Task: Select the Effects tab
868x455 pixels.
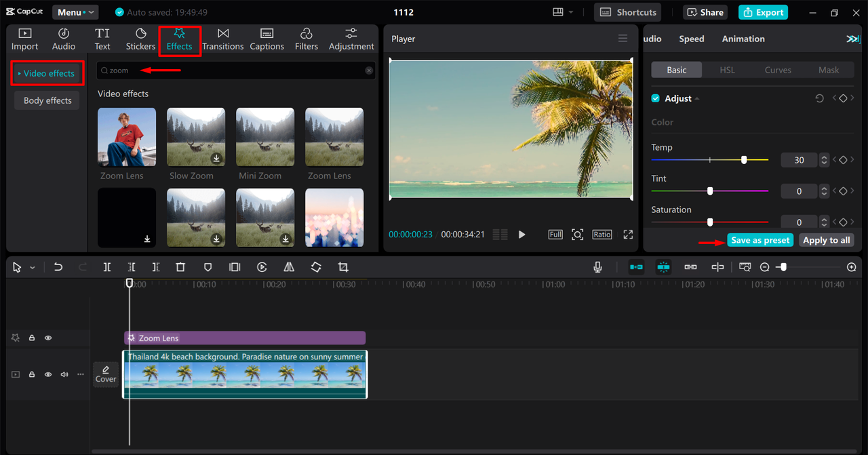Action: [x=180, y=40]
